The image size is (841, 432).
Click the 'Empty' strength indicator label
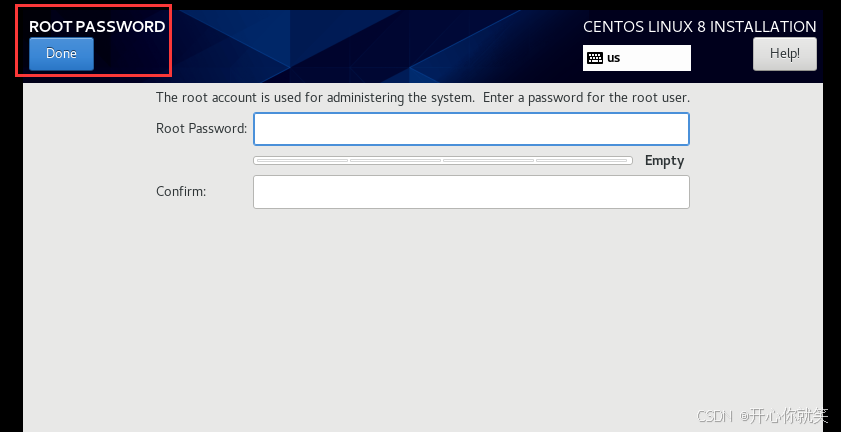(665, 160)
